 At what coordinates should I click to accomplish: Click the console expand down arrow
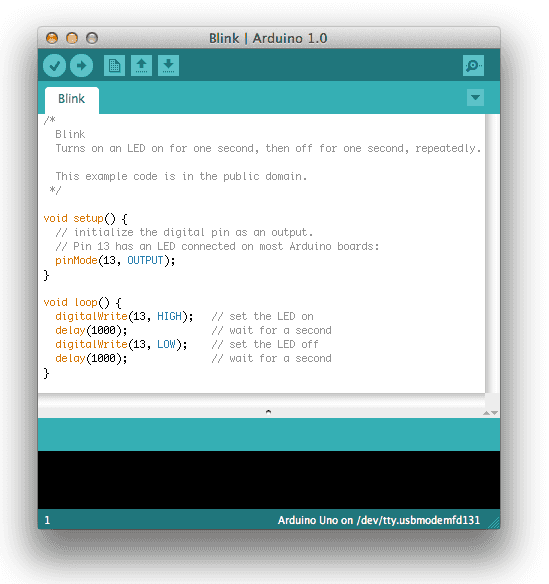(495, 413)
